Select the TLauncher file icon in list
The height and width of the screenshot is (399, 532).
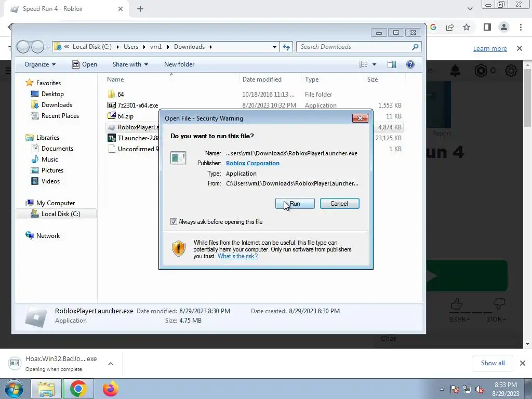111,138
